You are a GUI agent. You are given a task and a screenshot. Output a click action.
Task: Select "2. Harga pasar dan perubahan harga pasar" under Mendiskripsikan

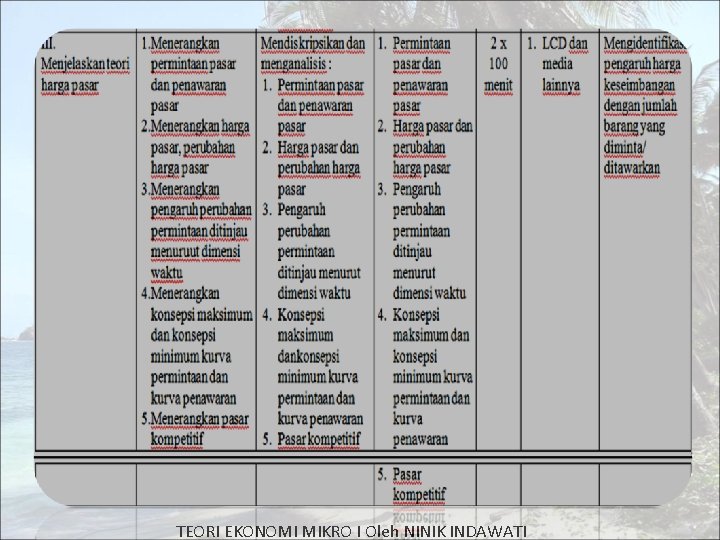312,168
